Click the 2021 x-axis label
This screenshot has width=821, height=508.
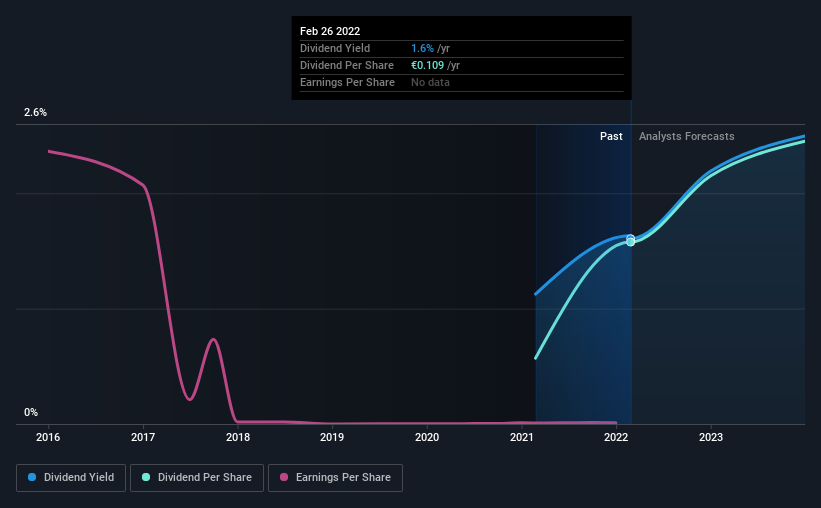[x=522, y=437]
